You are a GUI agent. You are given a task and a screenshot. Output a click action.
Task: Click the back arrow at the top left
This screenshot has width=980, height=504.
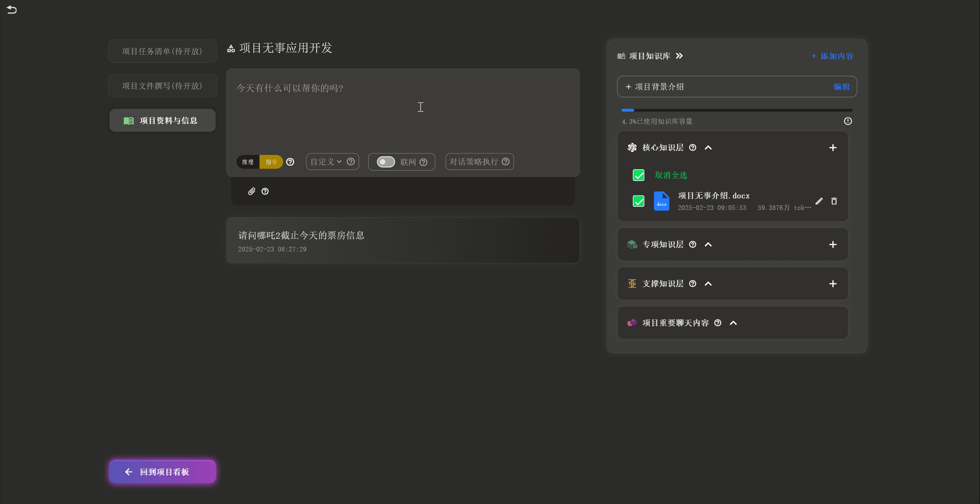(12, 10)
